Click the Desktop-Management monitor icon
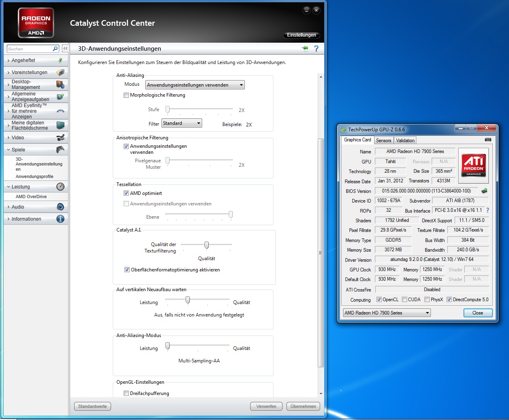 60,85
